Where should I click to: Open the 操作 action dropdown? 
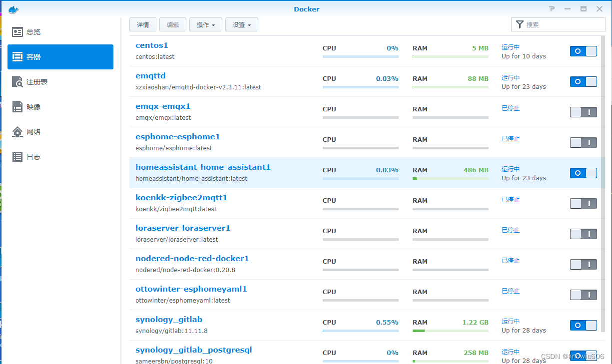tap(205, 24)
